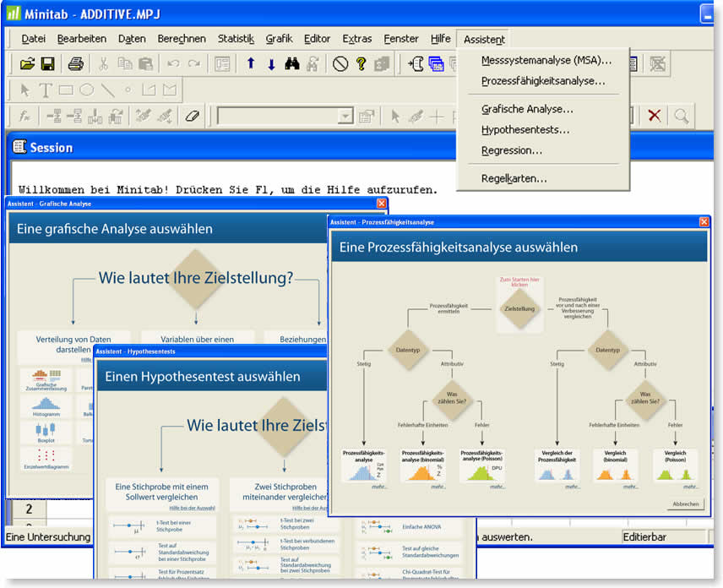Select Vergleich (Poisson) thumbnail
The width and height of the screenshot is (723, 588).
675,465
